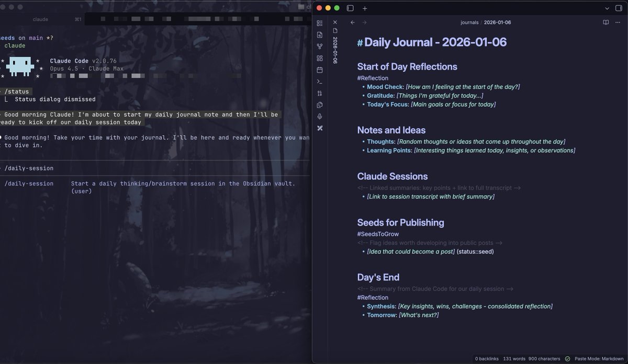Create a new canvas from the ribbon

click(x=320, y=58)
